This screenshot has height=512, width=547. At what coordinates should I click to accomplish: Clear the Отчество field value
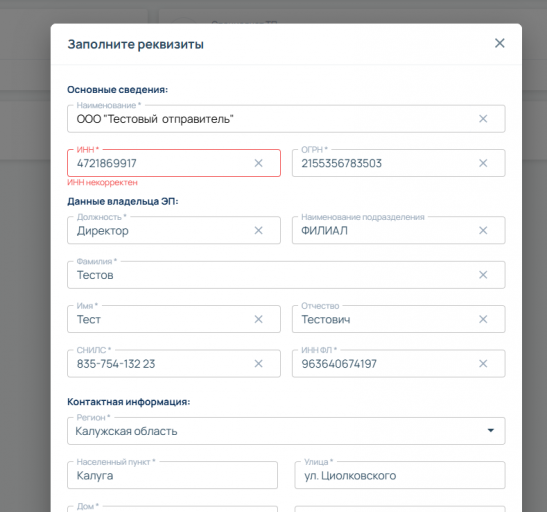coord(483,319)
